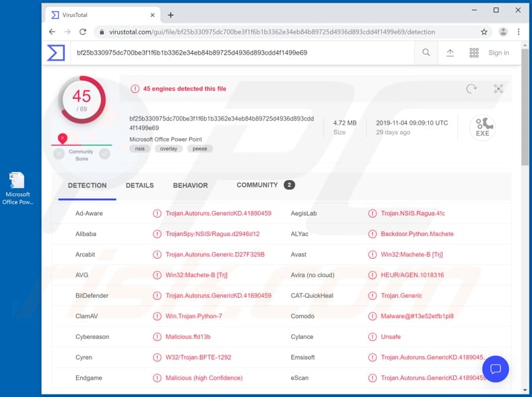
Task: Go back in browser history
Action: [x=52, y=32]
